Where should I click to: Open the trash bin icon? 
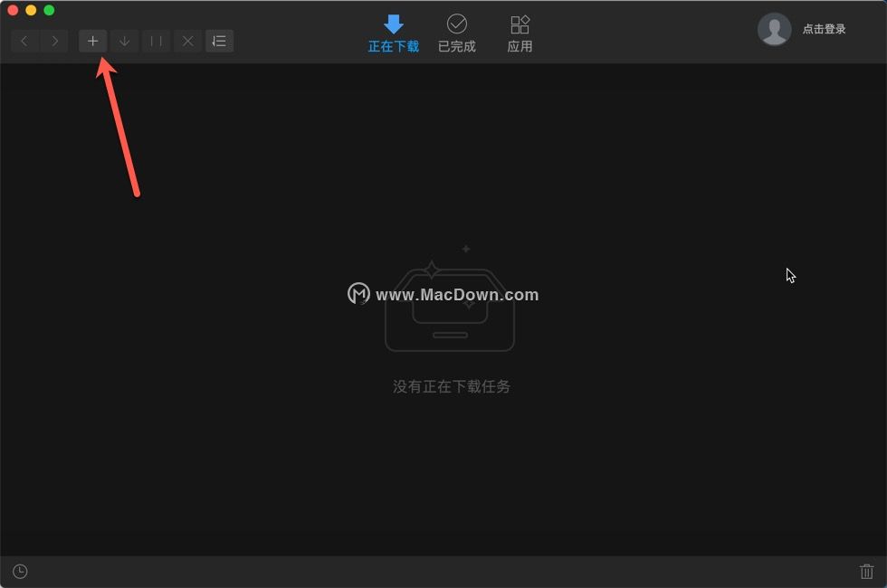(x=867, y=572)
